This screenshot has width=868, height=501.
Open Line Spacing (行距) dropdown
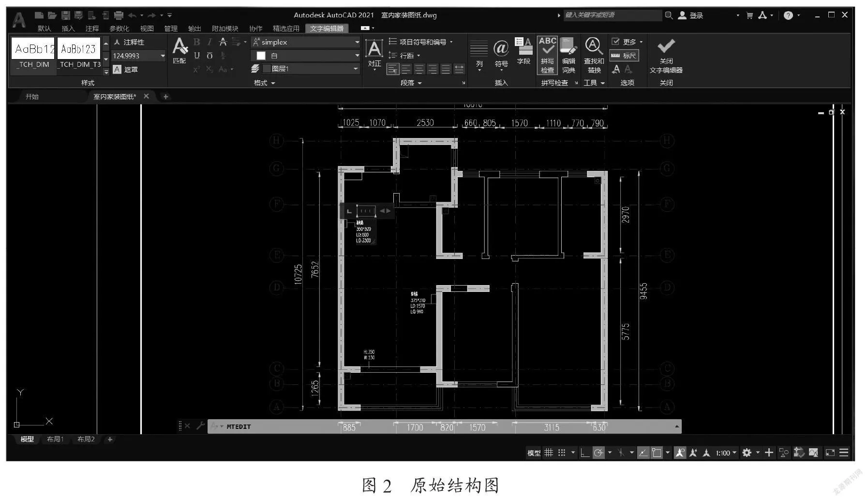404,56
